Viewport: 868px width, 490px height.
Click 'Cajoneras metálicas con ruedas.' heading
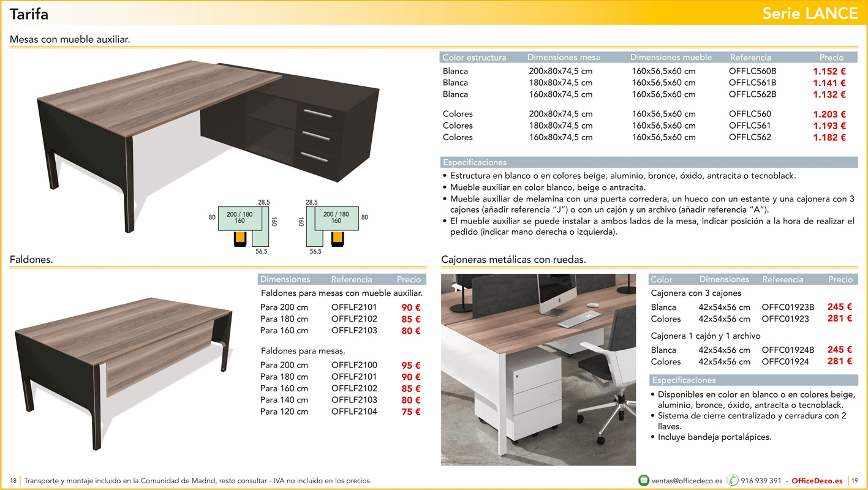coord(513,260)
